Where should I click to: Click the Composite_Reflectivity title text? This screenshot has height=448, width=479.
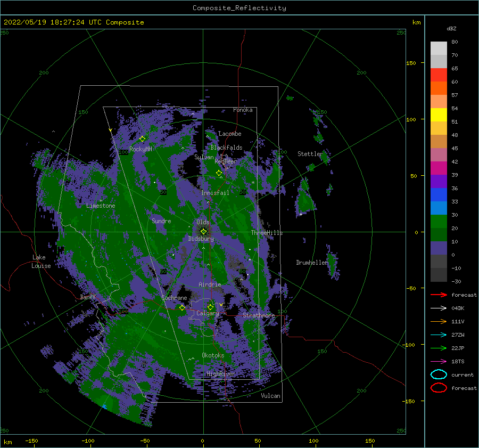[x=240, y=8]
